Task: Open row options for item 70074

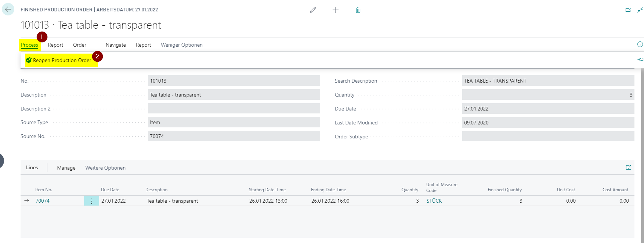Action: coord(91,201)
